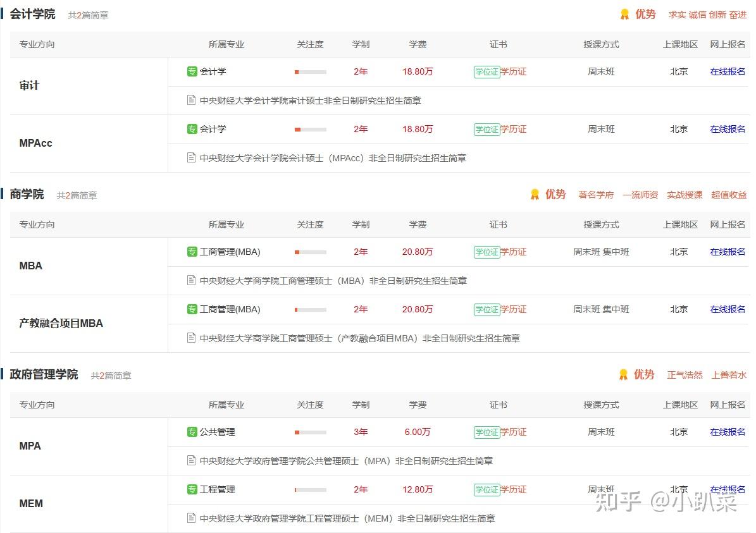
Task: Click 优势 medal icon for 政府管理学院
Action: [623, 374]
